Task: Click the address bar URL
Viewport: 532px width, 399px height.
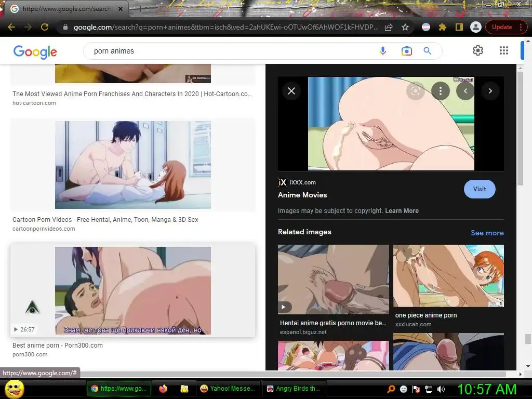Action: (226, 27)
